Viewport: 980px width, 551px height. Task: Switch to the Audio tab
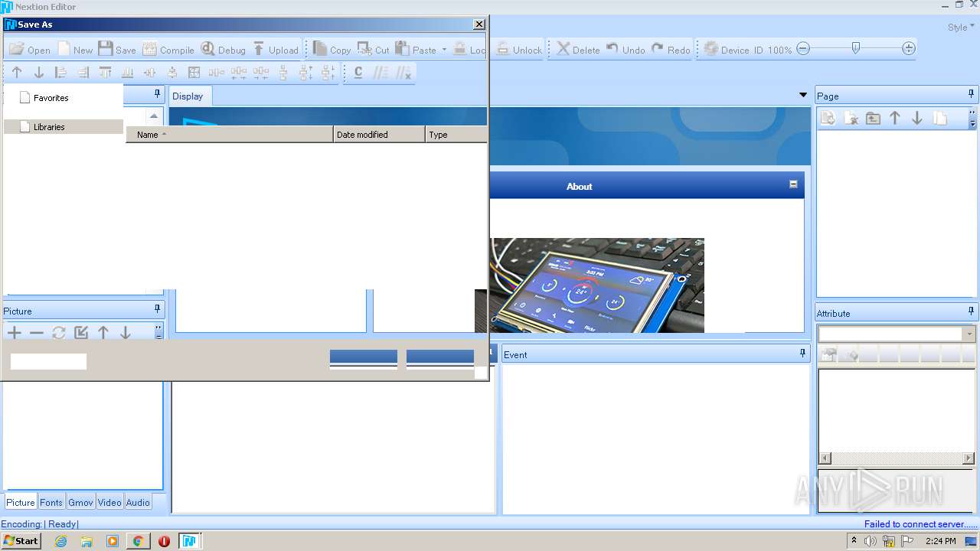click(x=138, y=503)
